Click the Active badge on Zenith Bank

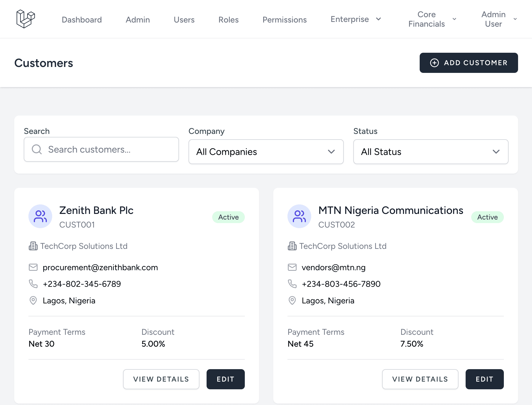tap(229, 217)
